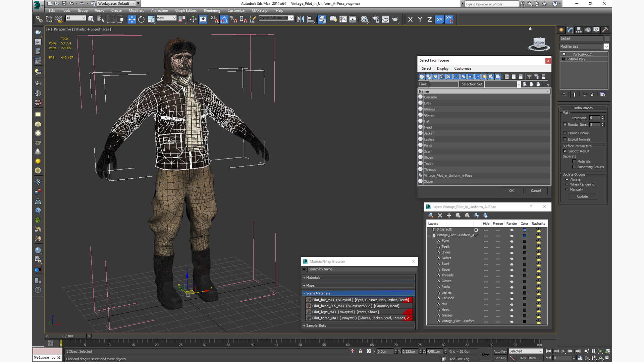Create new layer with plus icon

tap(449, 216)
